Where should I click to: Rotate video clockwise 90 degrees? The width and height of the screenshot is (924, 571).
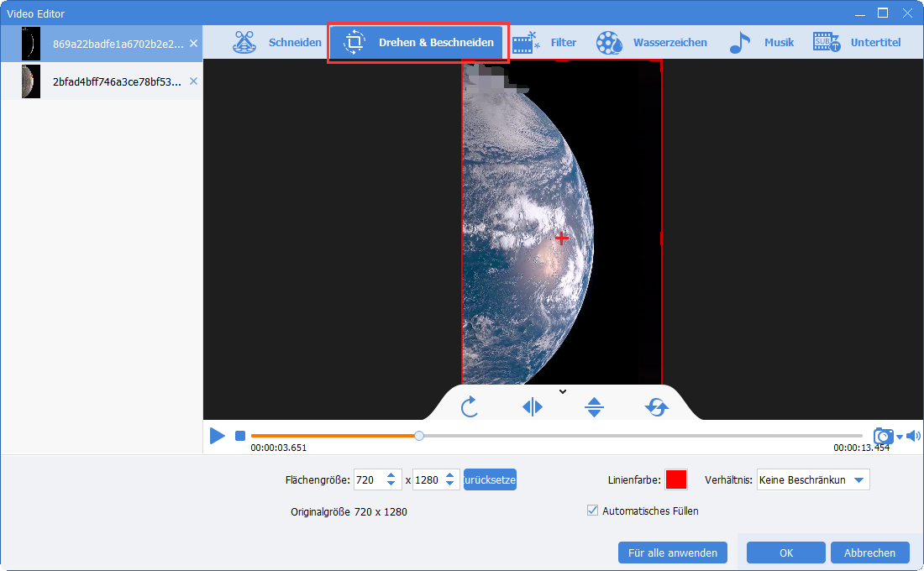(x=469, y=406)
